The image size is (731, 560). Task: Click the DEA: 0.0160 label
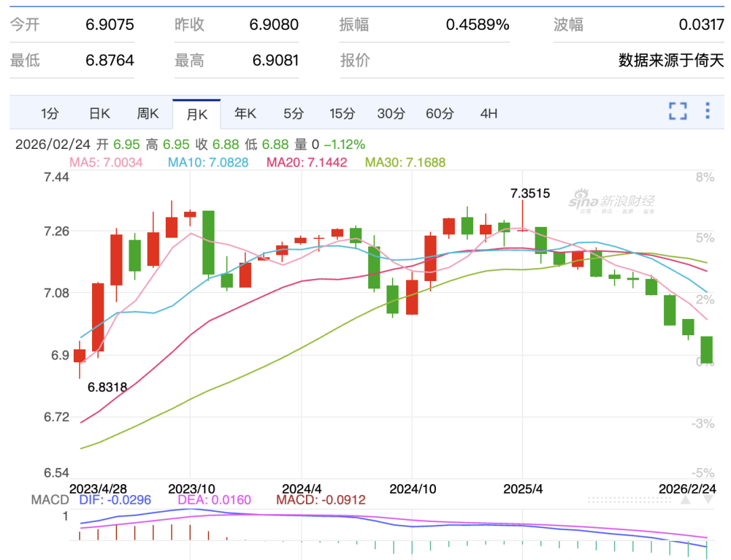point(215,500)
